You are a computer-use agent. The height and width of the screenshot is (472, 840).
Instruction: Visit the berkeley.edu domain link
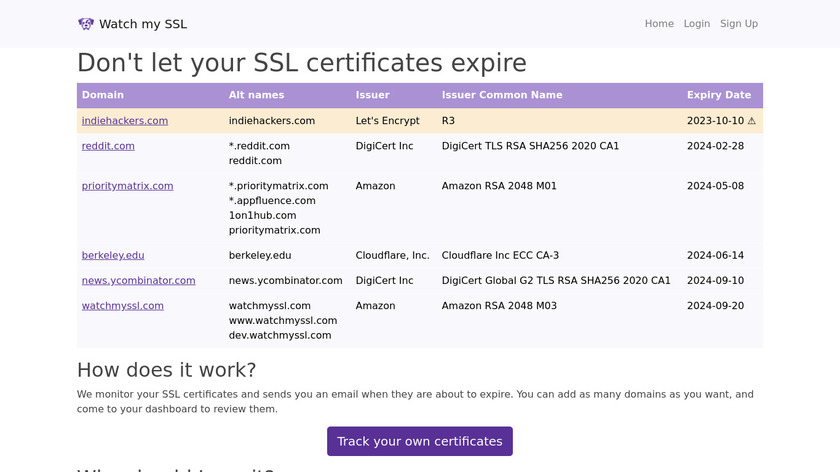[113, 256]
